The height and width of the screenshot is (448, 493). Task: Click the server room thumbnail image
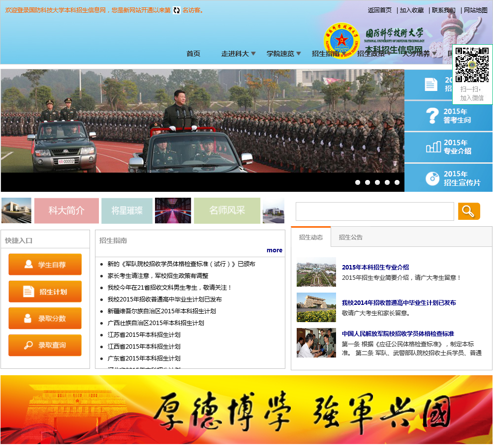click(173, 210)
